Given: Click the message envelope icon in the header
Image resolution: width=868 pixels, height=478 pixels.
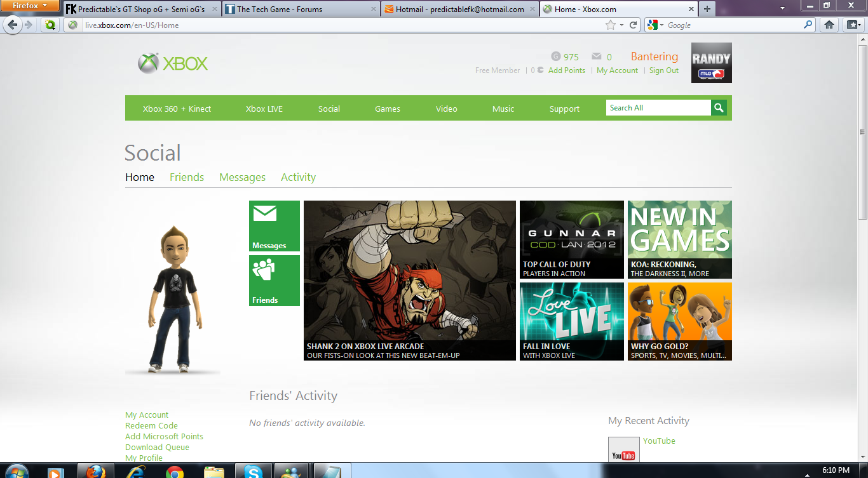Looking at the screenshot, I should [596, 56].
